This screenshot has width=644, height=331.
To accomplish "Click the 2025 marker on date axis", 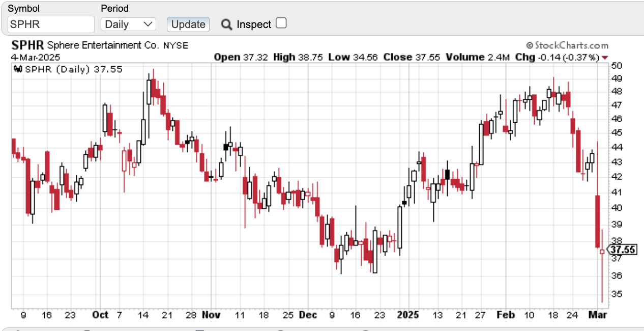I will tap(407, 315).
